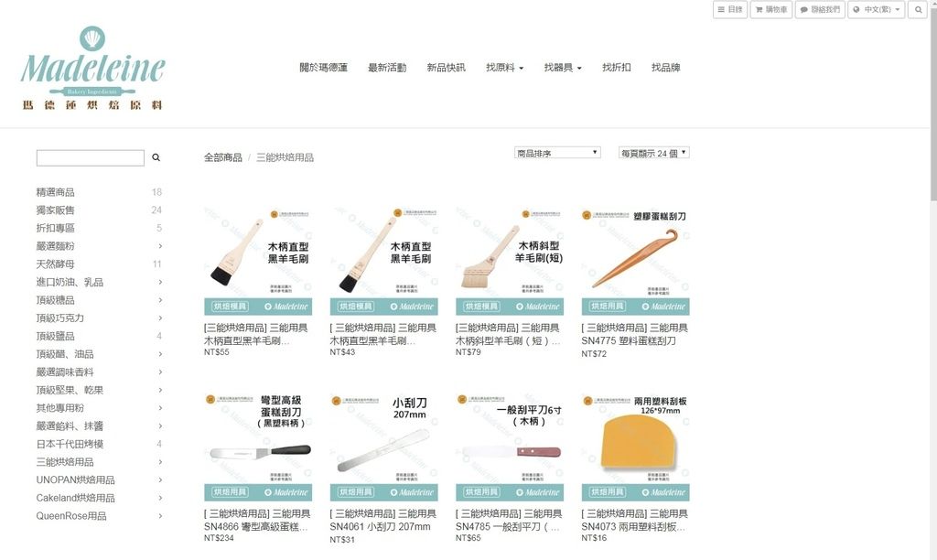Click SN4785 一般刮平刀 product title
This screenshot has width=937, height=560.
click(509, 520)
